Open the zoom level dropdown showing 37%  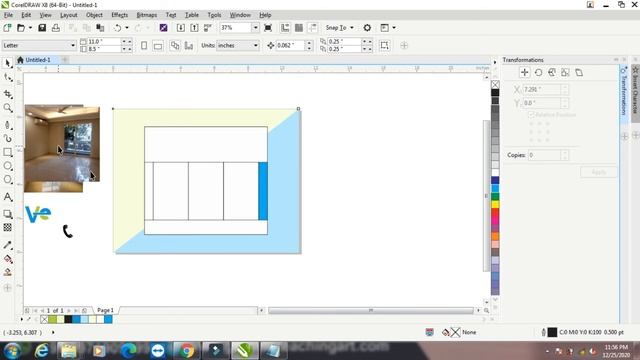coord(255,28)
